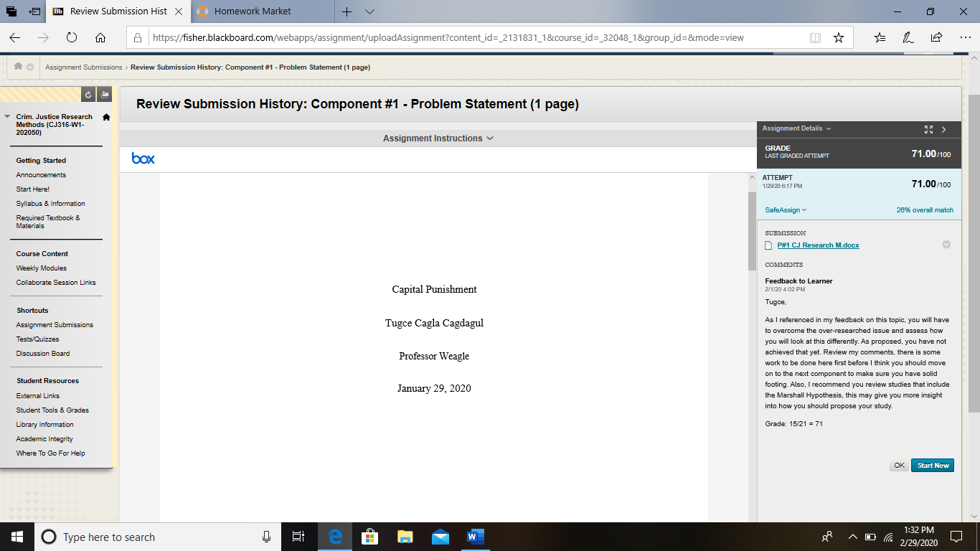Open the Mail app from the taskbar
The width and height of the screenshot is (980, 551).
point(440,537)
